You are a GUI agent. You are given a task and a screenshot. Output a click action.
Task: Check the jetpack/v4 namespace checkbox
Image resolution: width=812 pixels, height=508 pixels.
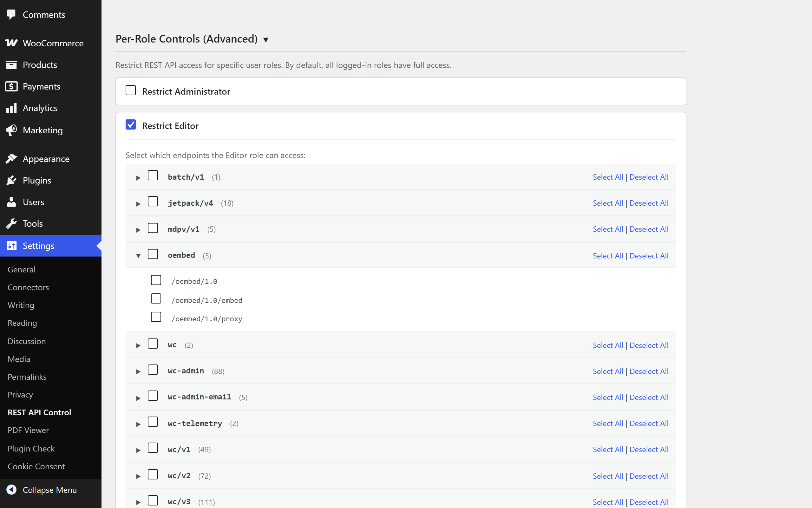(x=153, y=202)
